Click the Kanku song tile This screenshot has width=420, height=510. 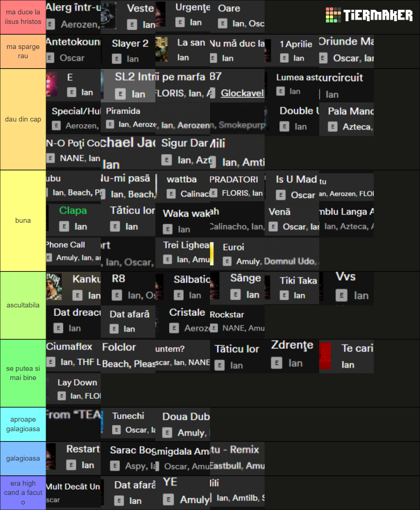coord(73,288)
